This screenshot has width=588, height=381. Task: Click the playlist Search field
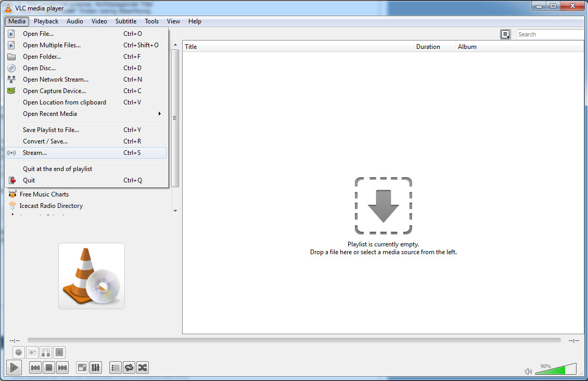point(550,34)
